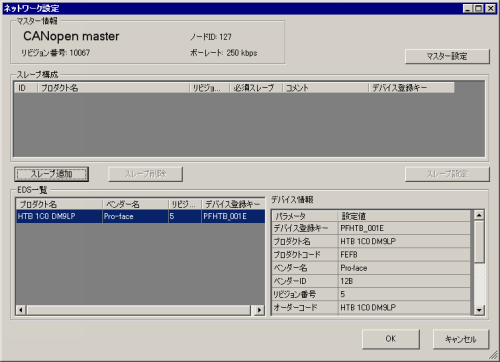Close the ネットワーク設定 window

click(490, 8)
